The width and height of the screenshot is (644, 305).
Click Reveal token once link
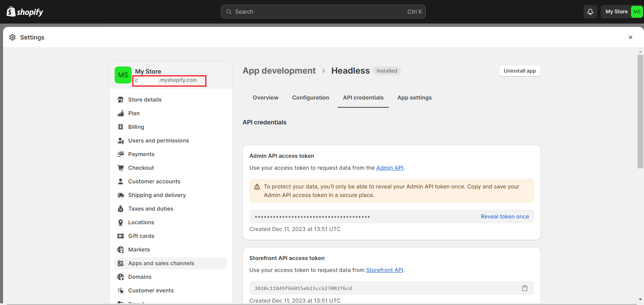click(504, 217)
